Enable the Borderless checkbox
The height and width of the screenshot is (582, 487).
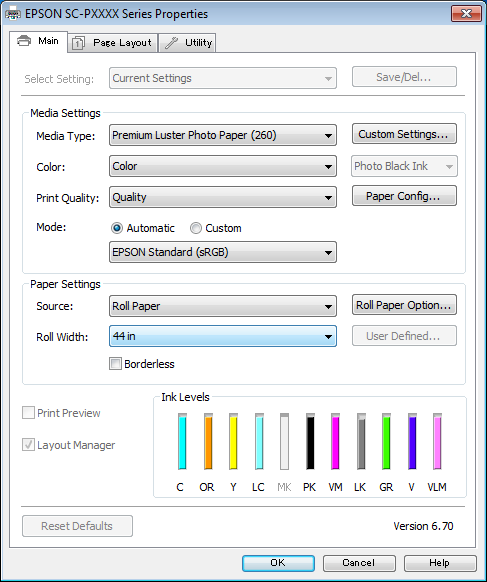coord(115,363)
